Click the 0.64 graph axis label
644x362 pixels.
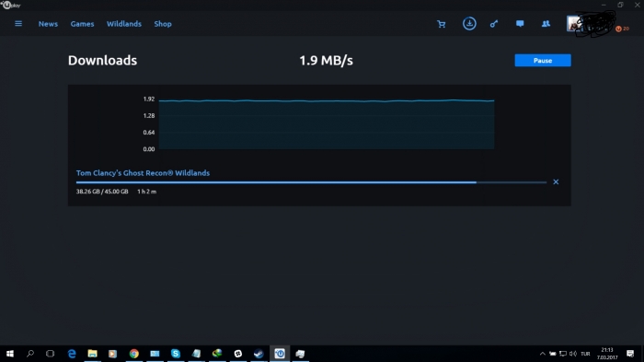pyautogui.click(x=149, y=133)
